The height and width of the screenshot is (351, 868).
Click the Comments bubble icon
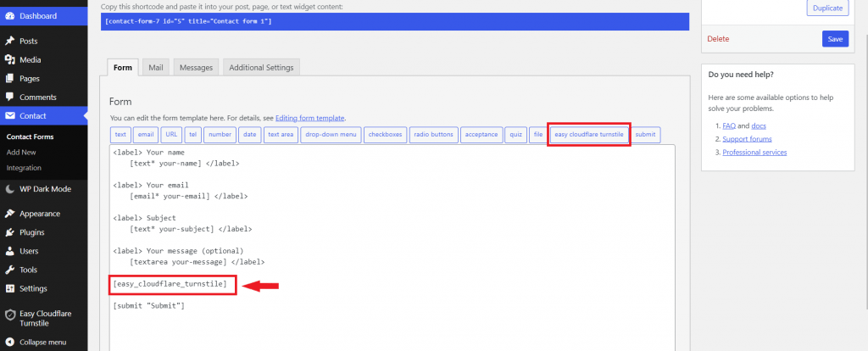[9, 97]
